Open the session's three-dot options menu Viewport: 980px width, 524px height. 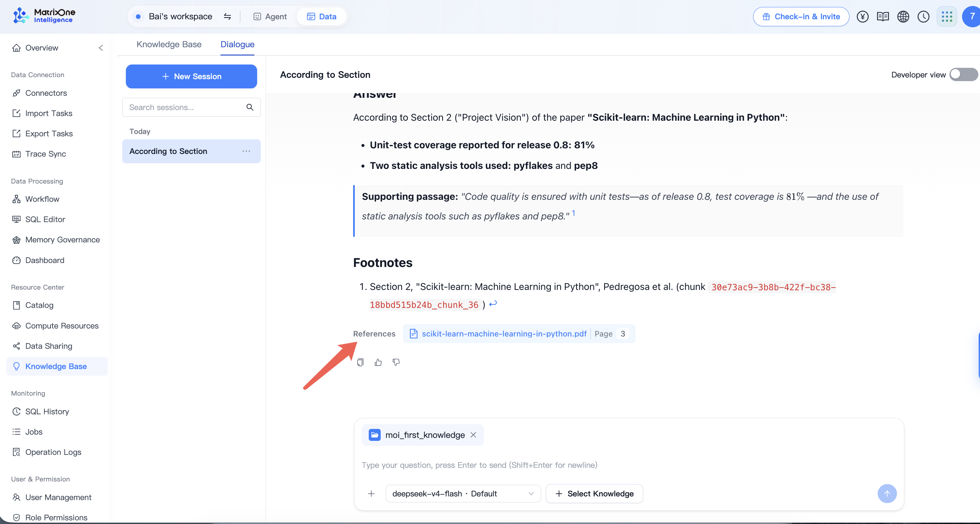[x=246, y=151]
